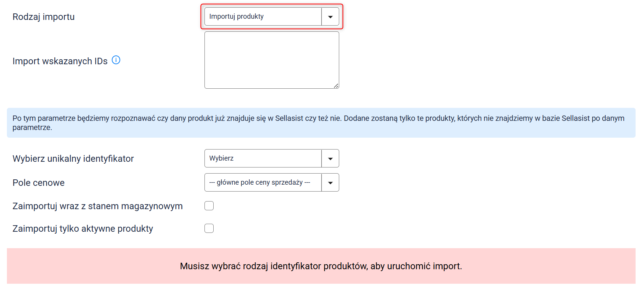644x291 pixels.
Task: Click the red 'Musisz wybrać rodzaj identyfikator' warning
Action: point(321,266)
